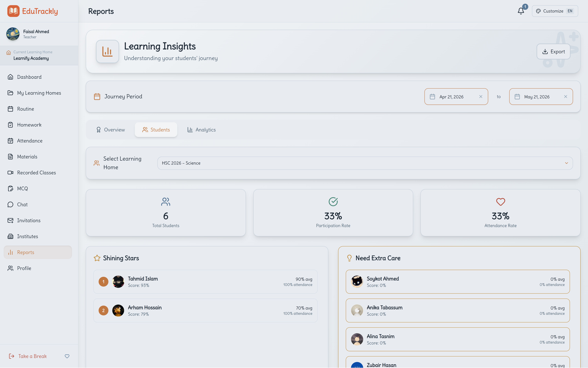
Task: Open Faisal Ahmed's profile avatar
Action: point(13,34)
